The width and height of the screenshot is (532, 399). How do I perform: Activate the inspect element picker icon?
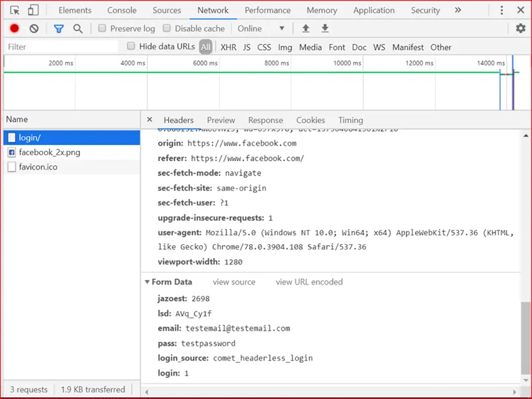14,10
